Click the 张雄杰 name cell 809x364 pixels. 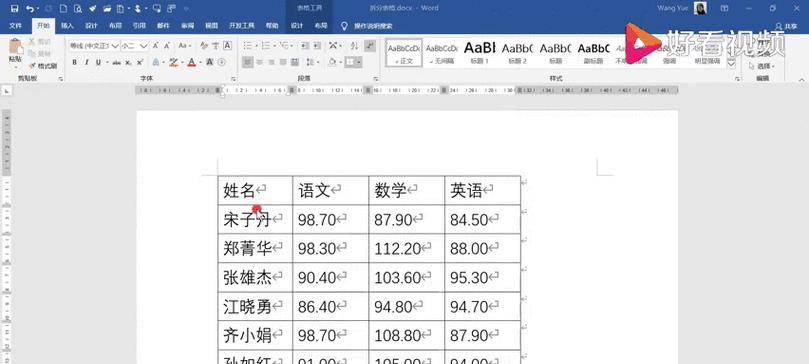[255, 278]
